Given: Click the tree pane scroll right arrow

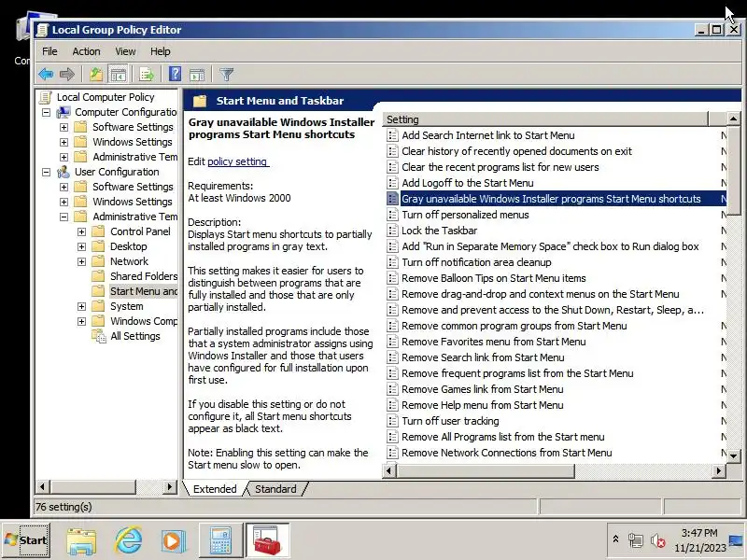Looking at the screenshot, I should (170, 487).
